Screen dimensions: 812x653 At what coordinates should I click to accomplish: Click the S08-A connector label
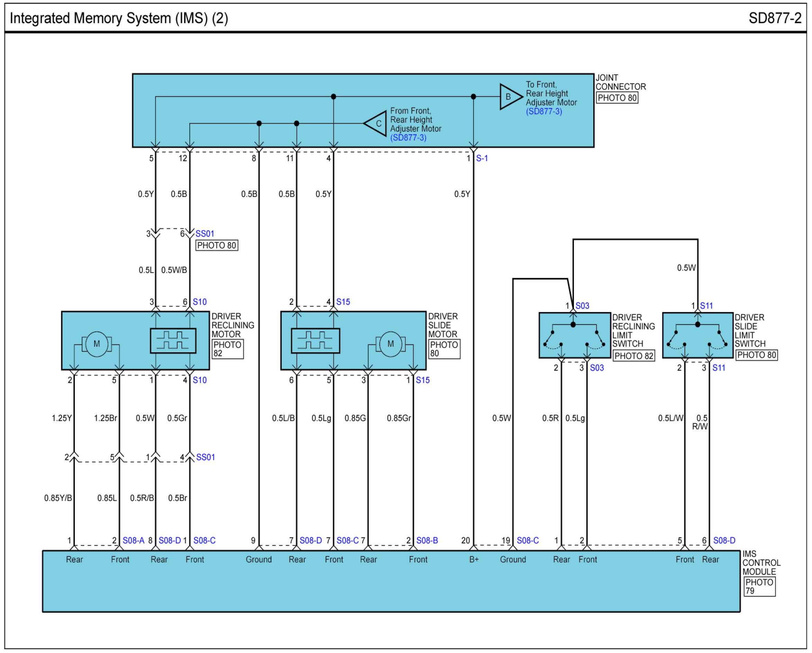coord(133,541)
